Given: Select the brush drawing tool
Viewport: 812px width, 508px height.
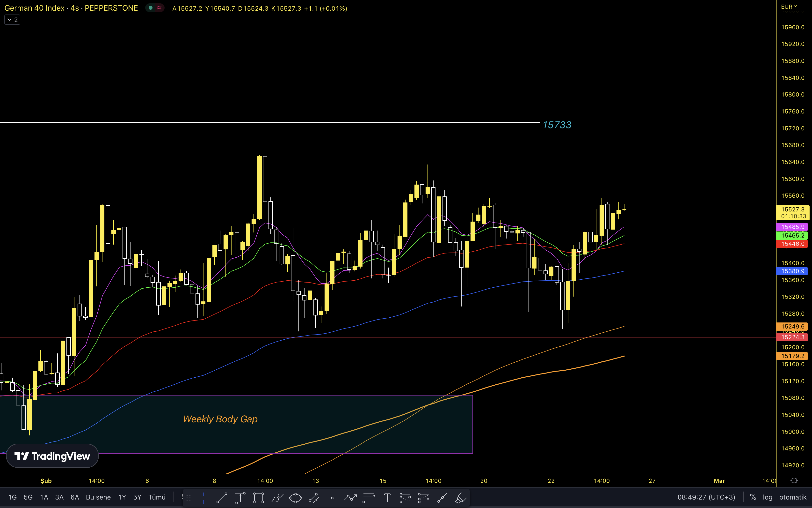Looking at the screenshot, I should click(277, 498).
